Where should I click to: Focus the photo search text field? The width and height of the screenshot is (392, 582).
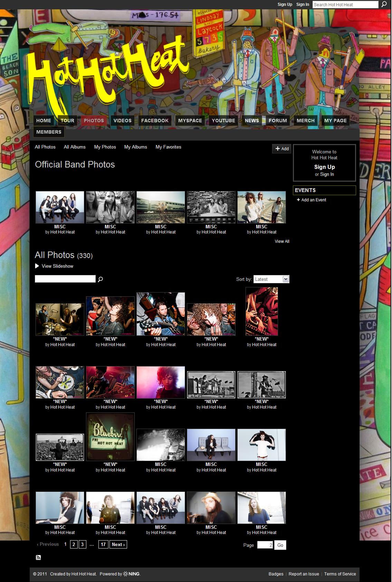pos(65,279)
